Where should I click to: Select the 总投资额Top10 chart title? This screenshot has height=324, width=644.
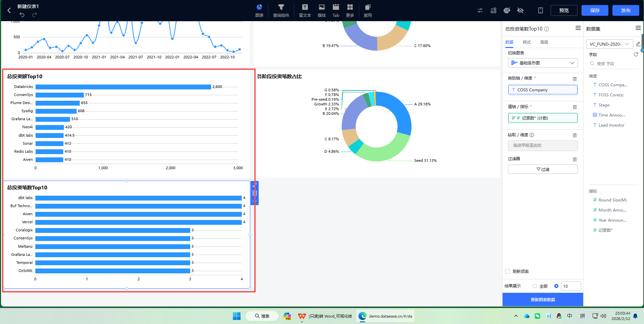(x=25, y=77)
